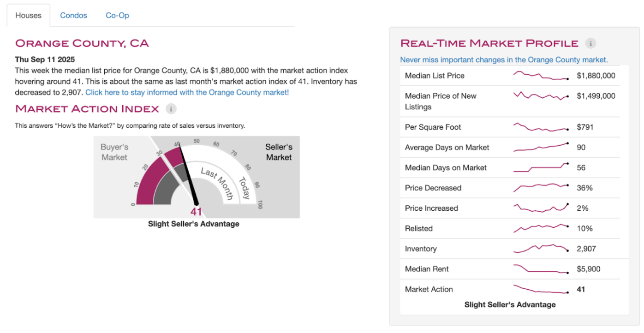This screenshot has width=644, height=333.
Task: Click the Price Increased sparkline chart
Action: [540, 208]
